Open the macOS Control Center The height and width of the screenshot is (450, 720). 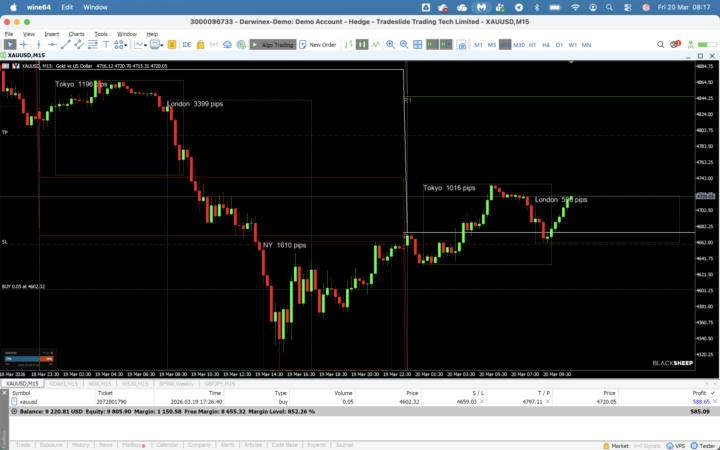coord(628,7)
